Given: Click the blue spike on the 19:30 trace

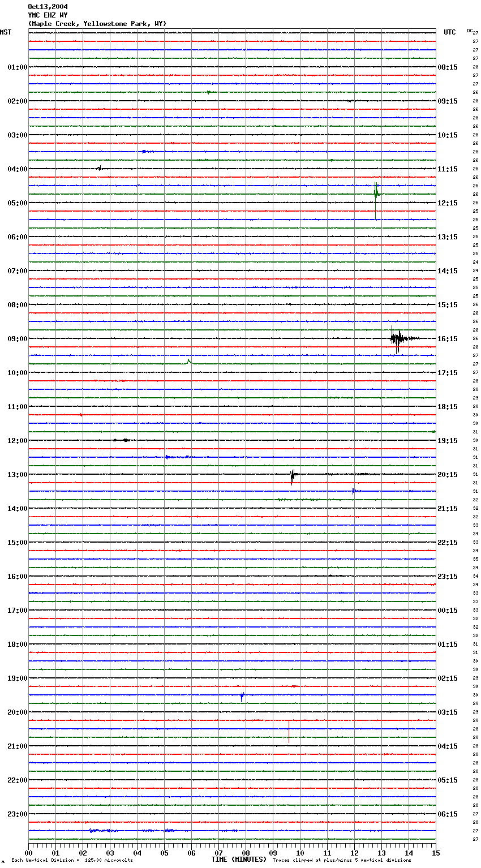Looking at the screenshot, I should tap(242, 696).
